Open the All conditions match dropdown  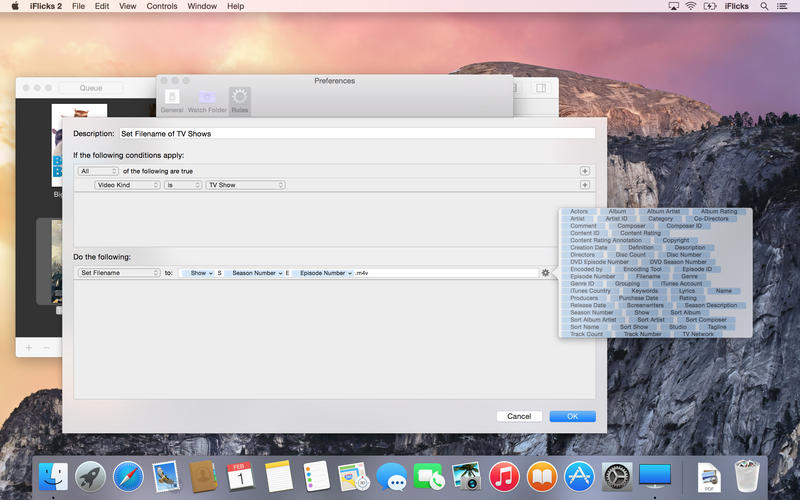99,171
